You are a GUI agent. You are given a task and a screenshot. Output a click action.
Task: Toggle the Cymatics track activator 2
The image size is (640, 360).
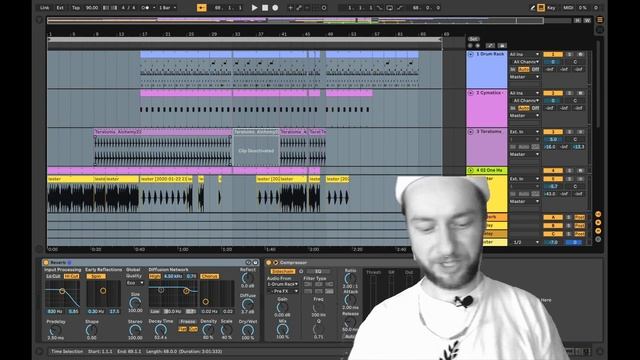[553, 93]
